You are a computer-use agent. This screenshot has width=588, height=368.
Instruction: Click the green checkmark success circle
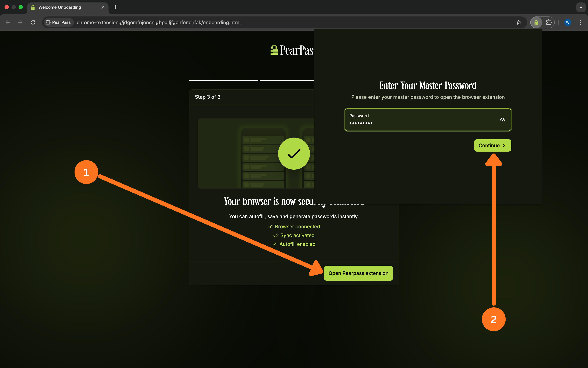coord(294,154)
